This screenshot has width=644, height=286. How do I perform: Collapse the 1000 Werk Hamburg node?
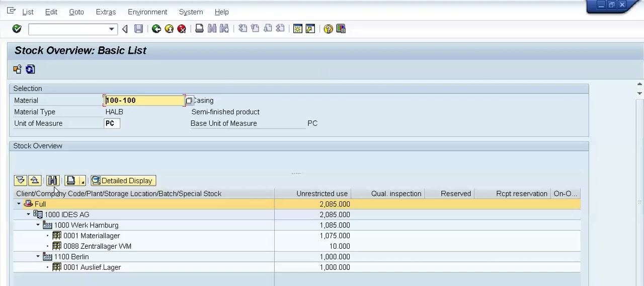[x=38, y=225]
